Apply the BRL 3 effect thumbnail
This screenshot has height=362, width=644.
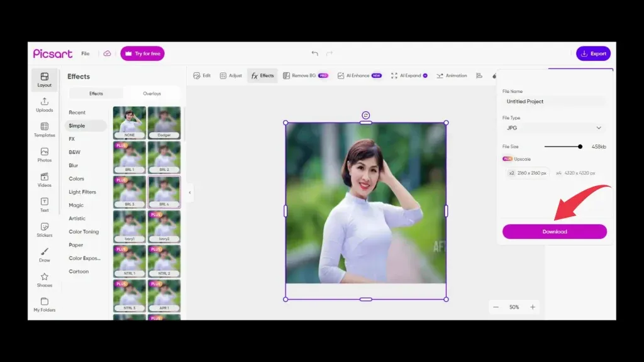coord(130,192)
